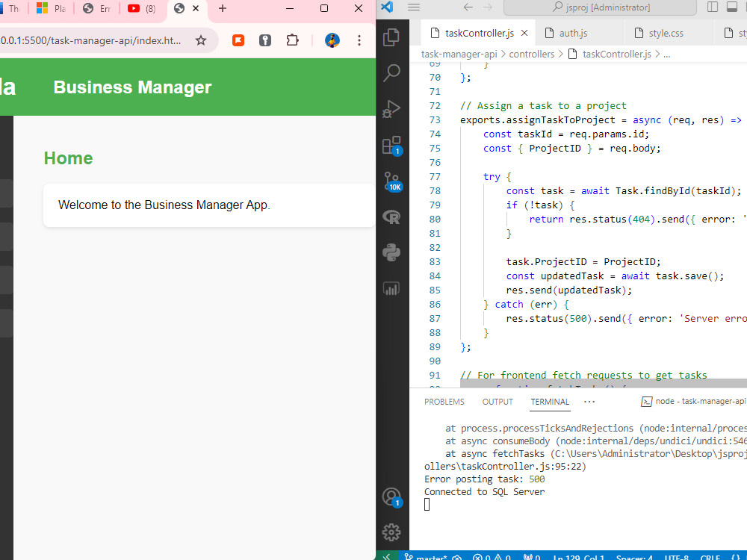Click the orange flag extension icon in Chrome

(238, 40)
